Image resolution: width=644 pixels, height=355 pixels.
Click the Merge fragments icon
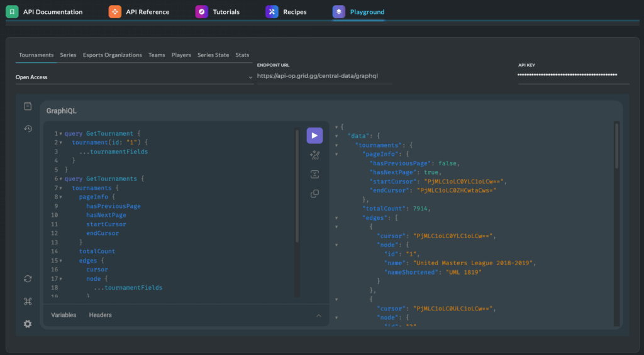coord(314,174)
